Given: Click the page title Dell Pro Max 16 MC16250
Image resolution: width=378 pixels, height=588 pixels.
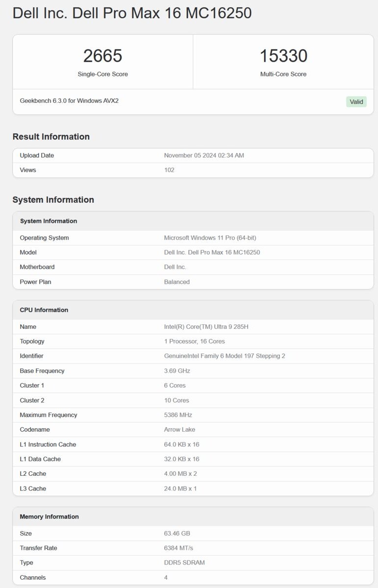Looking at the screenshot, I should point(132,13).
